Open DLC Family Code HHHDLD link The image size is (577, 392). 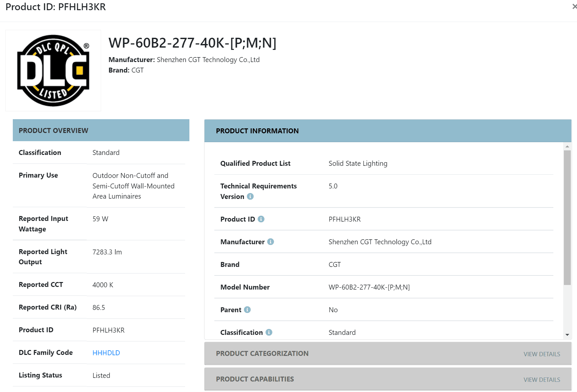106,353
